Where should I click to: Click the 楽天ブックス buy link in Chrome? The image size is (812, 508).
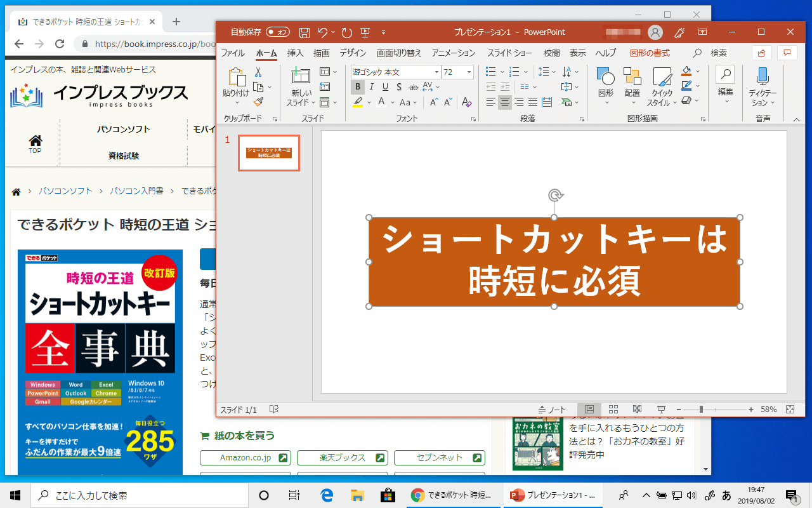(343, 457)
